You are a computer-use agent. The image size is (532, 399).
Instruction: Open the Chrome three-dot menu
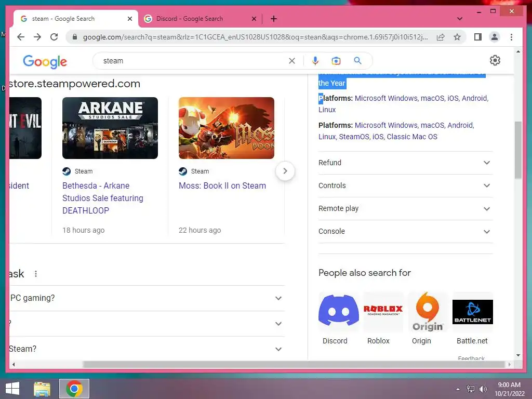tap(511, 37)
